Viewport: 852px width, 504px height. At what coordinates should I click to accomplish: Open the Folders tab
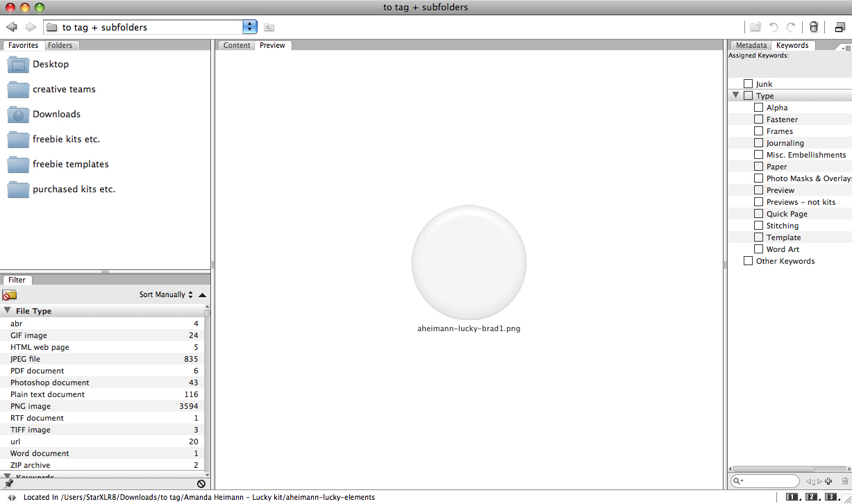click(x=60, y=45)
